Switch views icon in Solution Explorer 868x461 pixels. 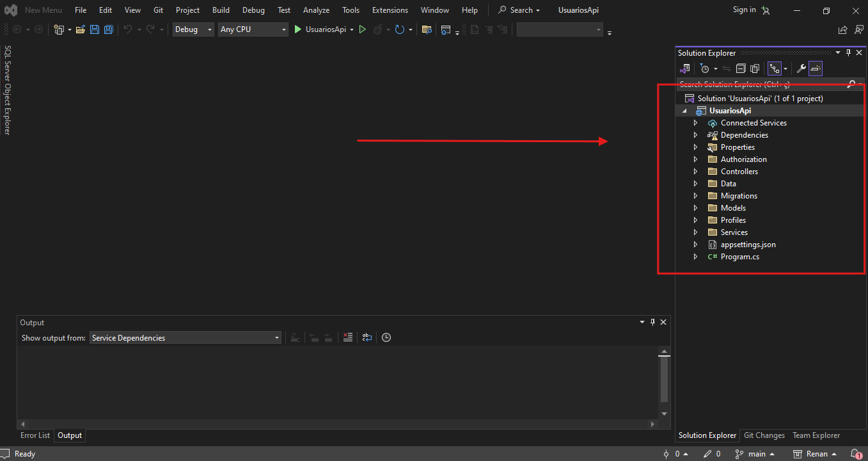click(x=684, y=69)
